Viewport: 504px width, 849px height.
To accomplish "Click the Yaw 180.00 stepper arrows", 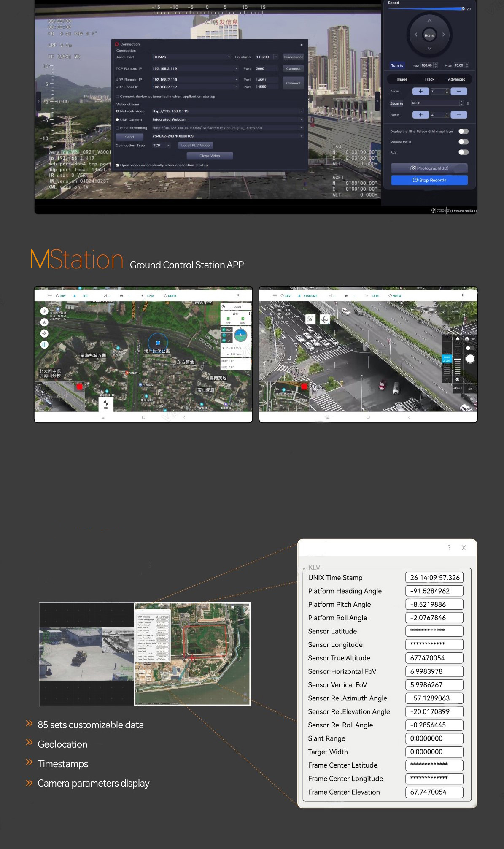I will [436, 65].
